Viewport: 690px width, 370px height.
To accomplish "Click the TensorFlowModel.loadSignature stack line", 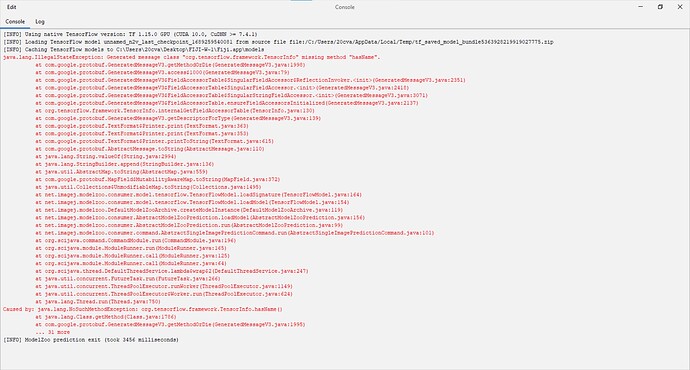I will [198, 194].
